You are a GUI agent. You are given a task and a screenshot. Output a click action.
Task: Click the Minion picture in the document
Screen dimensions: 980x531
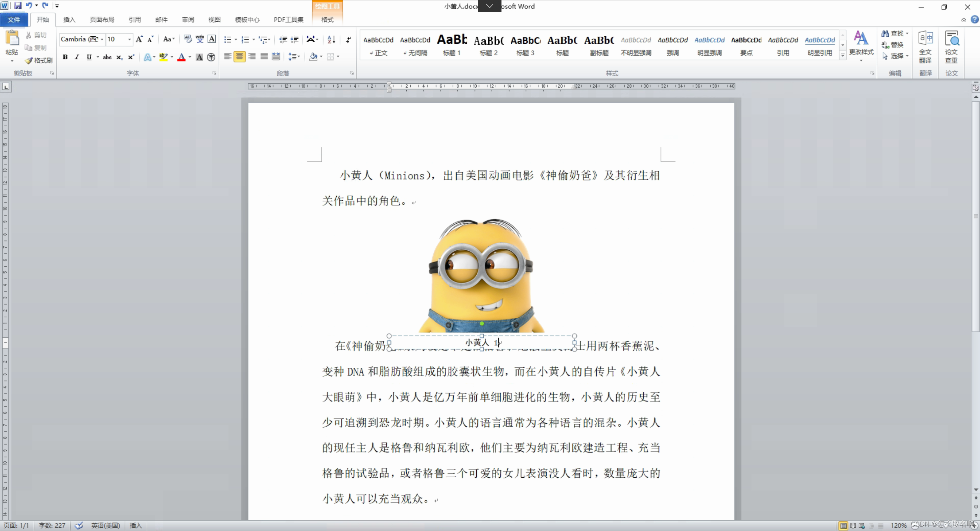click(481, 274)
